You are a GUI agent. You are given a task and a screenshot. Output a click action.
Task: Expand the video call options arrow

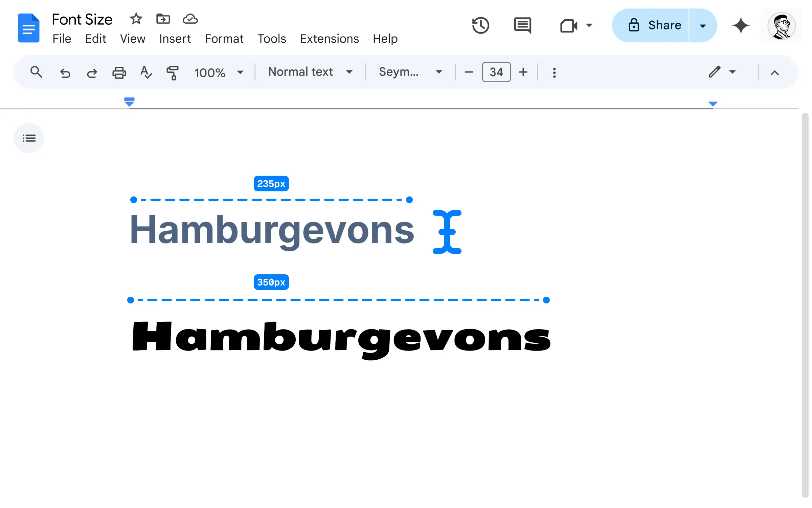[589, 25]
